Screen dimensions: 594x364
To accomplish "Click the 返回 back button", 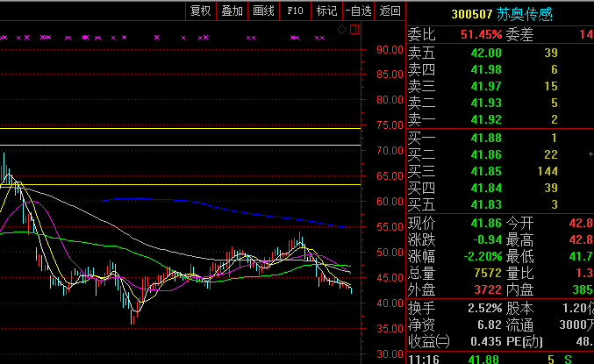I will (x=390, y=11).
